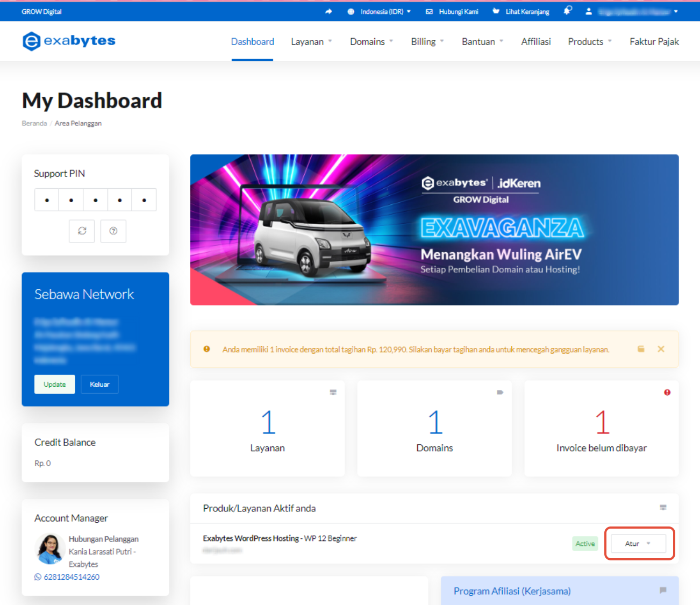Screen dimensions: 700x605
Task: Expand the Domains menu
Action: 372,41
